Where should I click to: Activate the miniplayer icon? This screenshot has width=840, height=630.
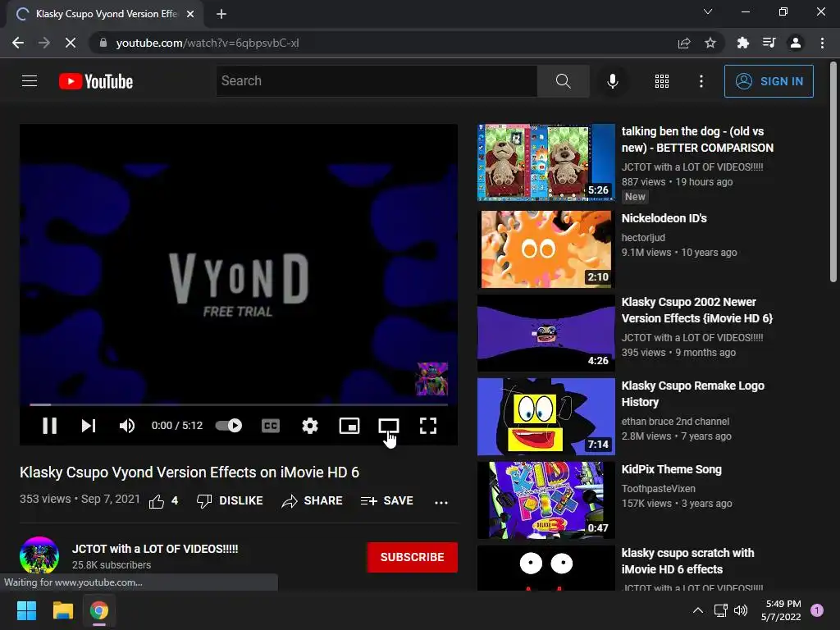349,426
